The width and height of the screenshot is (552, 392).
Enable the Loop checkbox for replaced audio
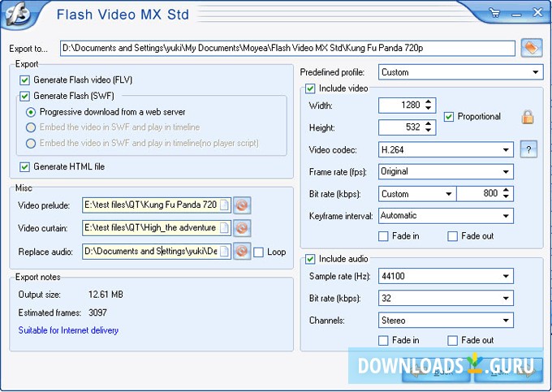(x=258, y=252)
